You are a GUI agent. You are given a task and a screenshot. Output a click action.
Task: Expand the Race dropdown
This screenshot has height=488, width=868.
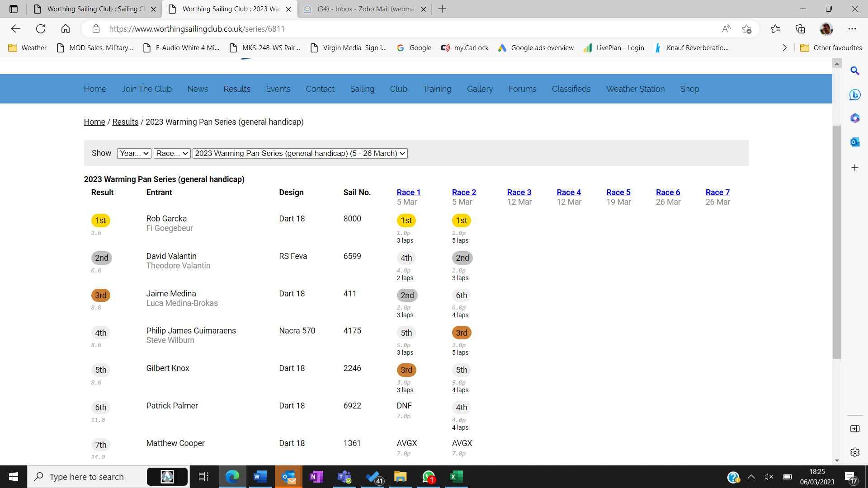[172, 154]
